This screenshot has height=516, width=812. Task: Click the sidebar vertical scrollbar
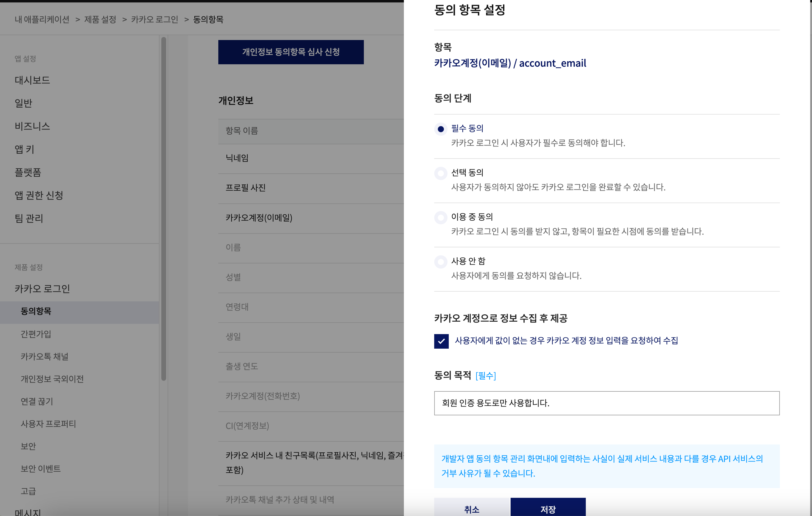163,209
